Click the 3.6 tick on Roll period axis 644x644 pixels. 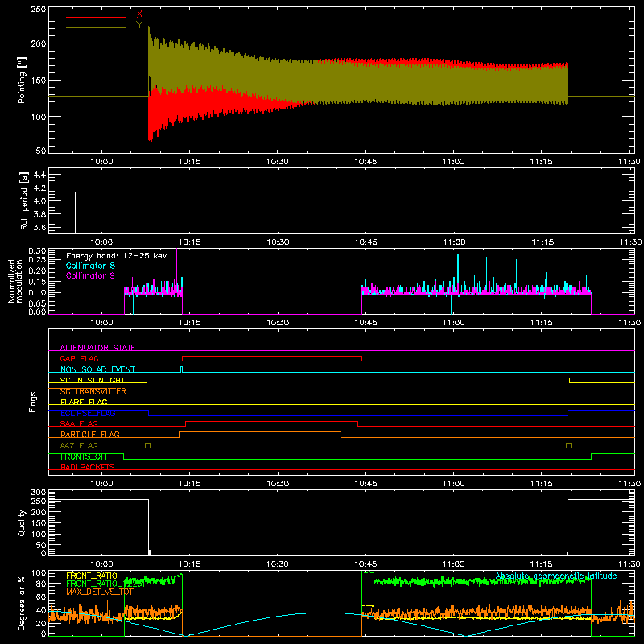coord(39,227)
